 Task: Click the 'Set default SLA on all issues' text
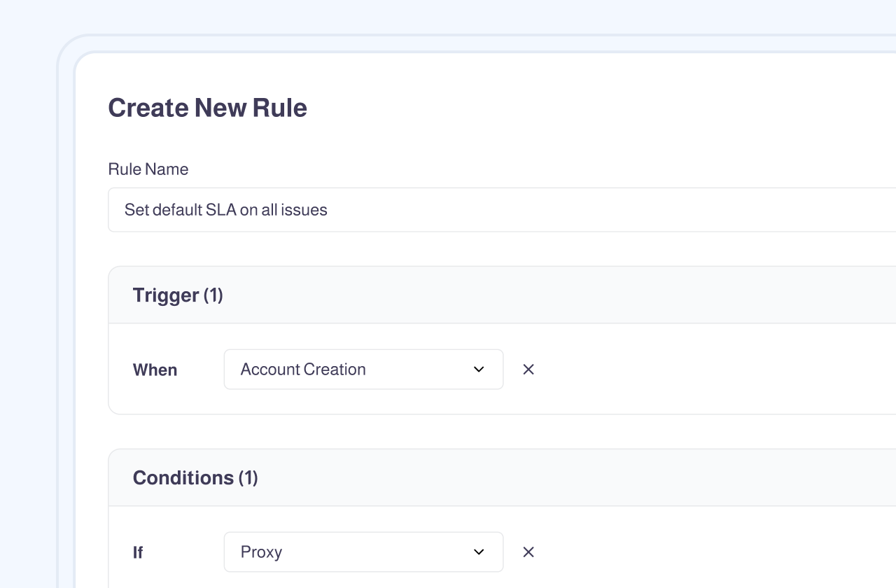226,210
